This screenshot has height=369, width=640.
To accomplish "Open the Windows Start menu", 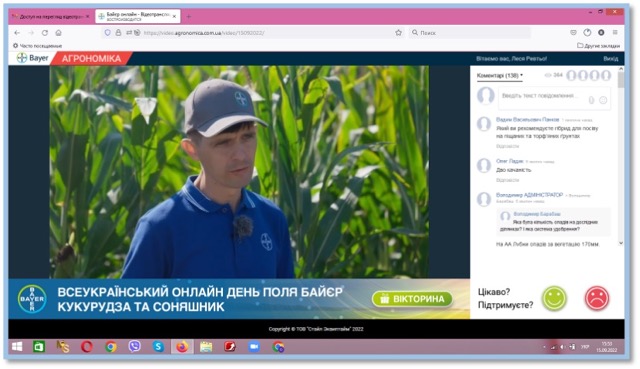I will coord(17,347).
